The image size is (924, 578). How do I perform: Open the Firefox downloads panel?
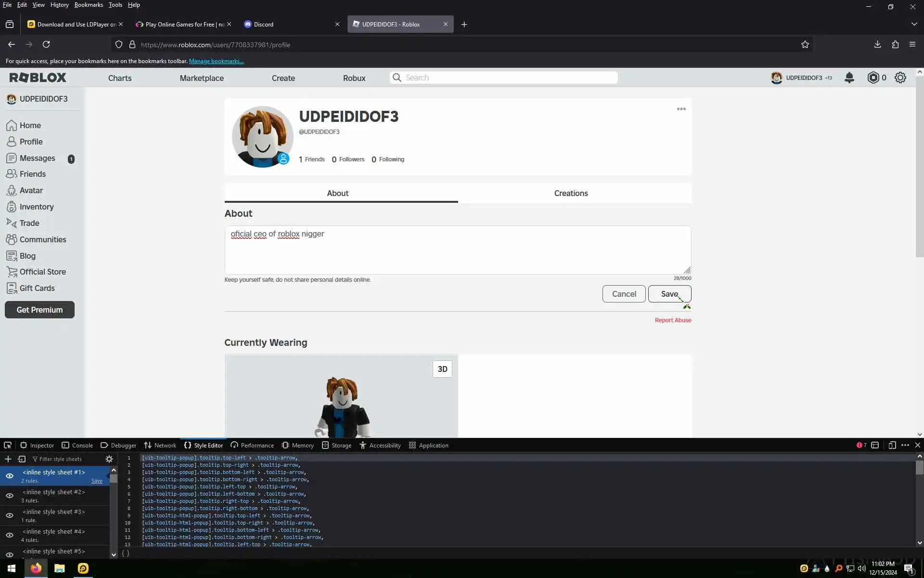(x=877, y=44)
